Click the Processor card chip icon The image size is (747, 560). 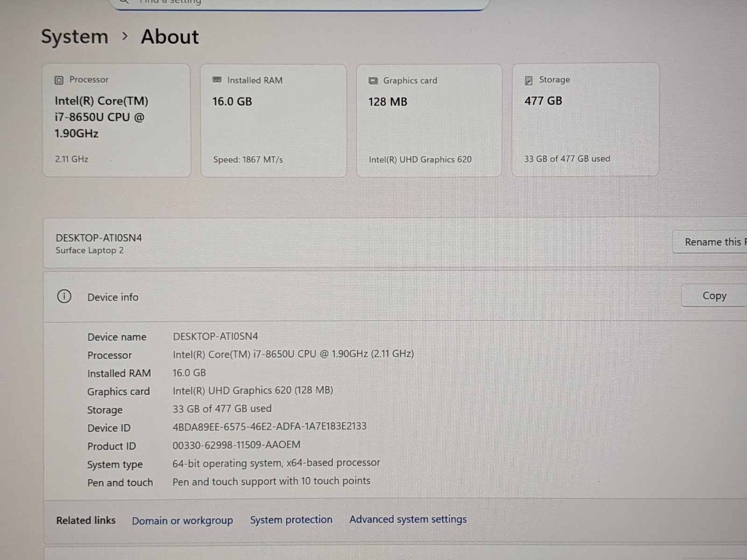pos(59,80)
